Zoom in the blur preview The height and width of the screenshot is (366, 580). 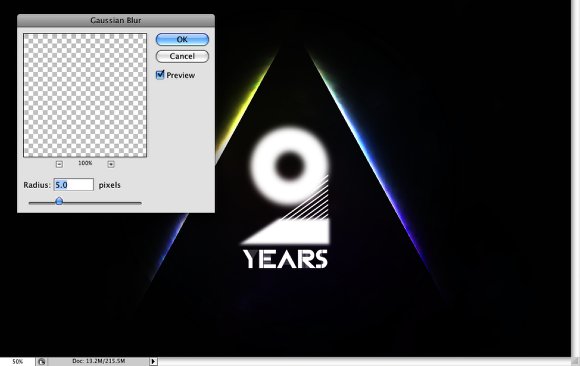click(111, 164)
